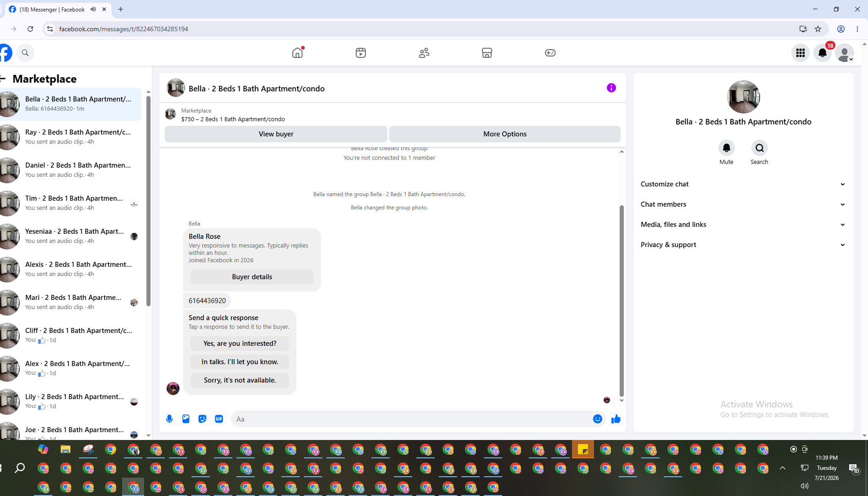Image resolution: width=868 pixels, height=496 pixels.
Task: Open the Daniel conversation in the list
Action: click(71, 170)
